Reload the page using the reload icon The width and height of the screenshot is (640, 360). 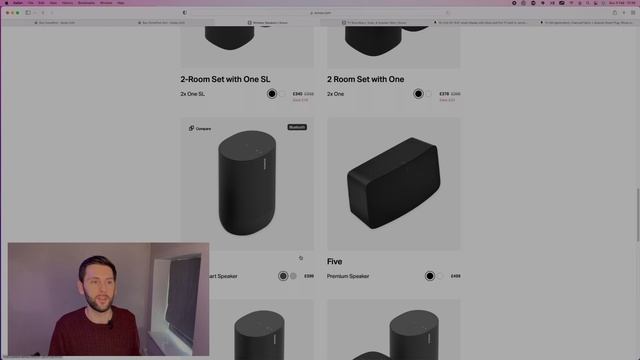pos(447,13)
